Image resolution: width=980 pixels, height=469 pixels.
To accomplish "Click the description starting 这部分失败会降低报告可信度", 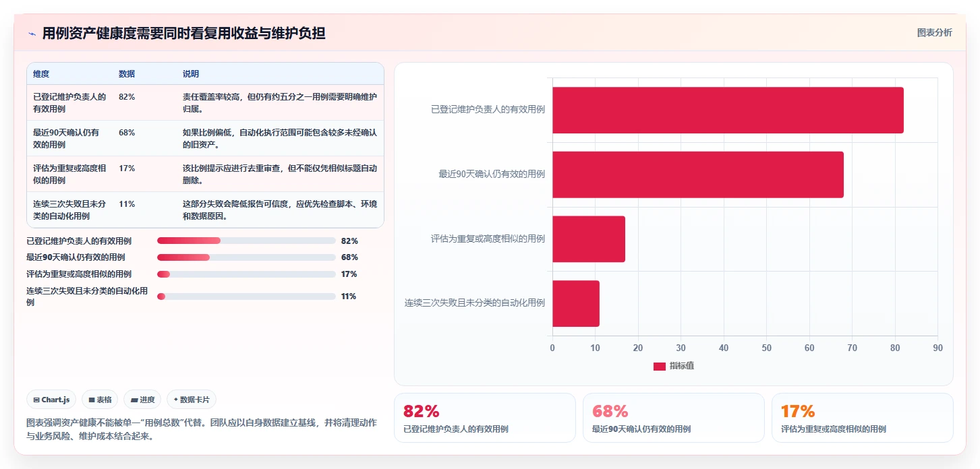I will coord(280,210).
